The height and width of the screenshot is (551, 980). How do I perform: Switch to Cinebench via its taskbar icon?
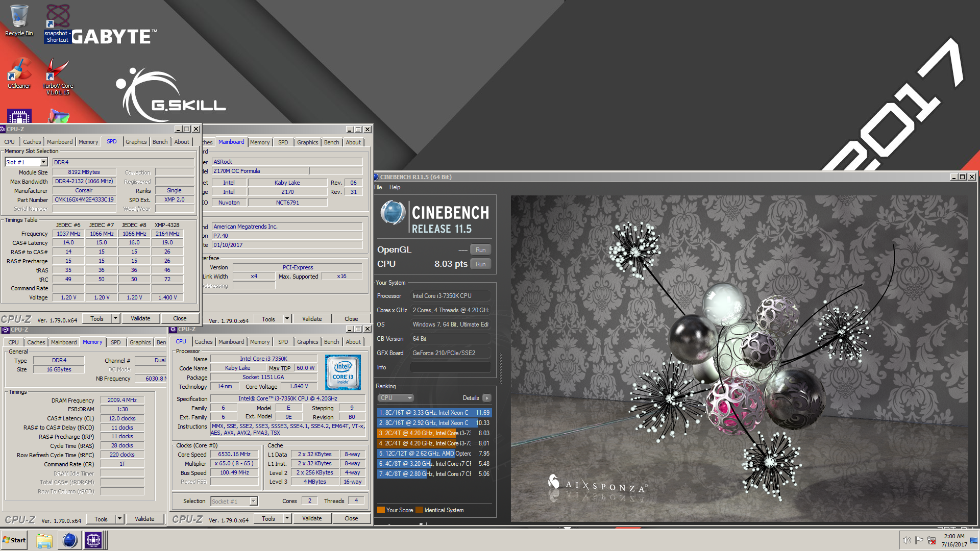pyautogui.click(x=69, y=540)
